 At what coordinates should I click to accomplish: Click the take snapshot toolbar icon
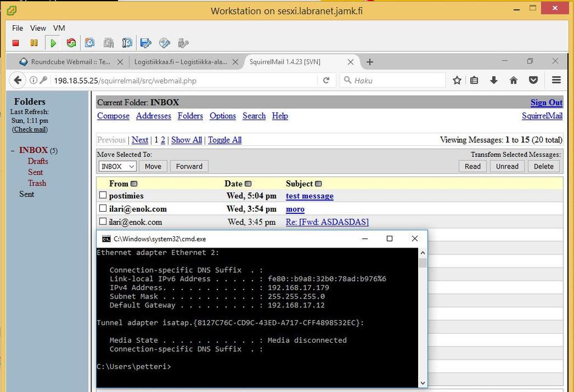(x=90, y=43)
